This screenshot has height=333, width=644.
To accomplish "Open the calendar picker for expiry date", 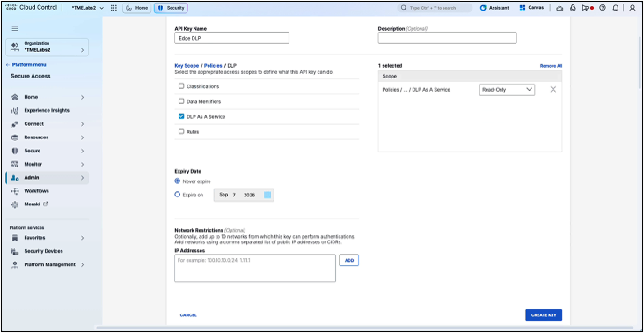I will pos(267,195).
